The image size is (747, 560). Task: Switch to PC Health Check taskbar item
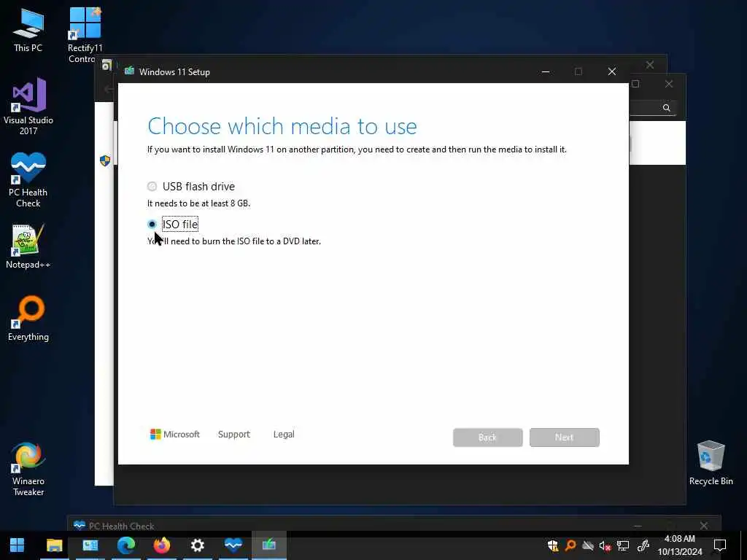point(233,545)
